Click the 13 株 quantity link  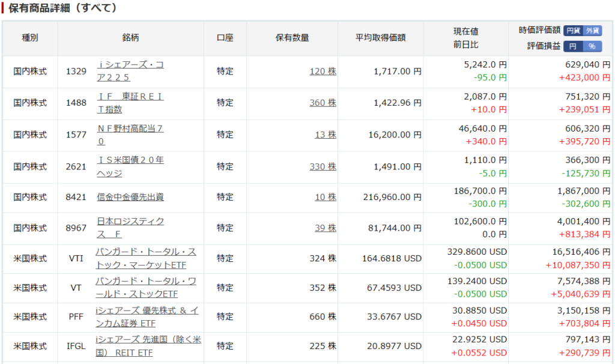coord(326,135)
